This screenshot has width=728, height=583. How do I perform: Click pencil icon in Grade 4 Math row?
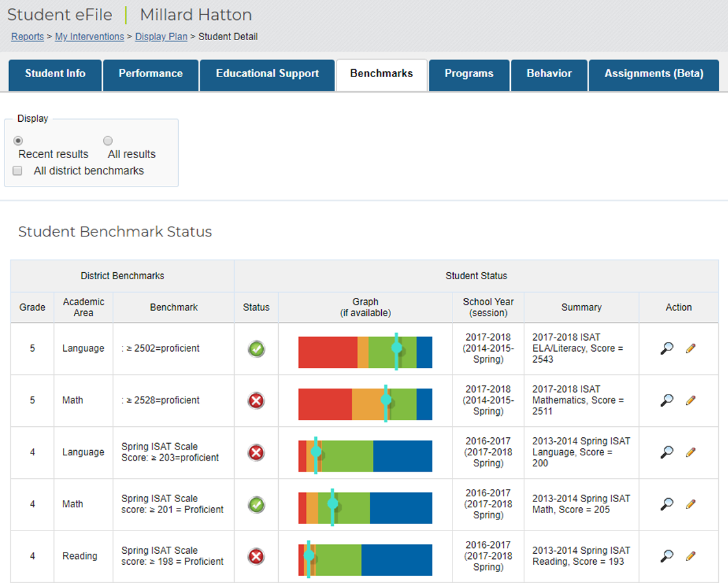(x=690, y=504)
